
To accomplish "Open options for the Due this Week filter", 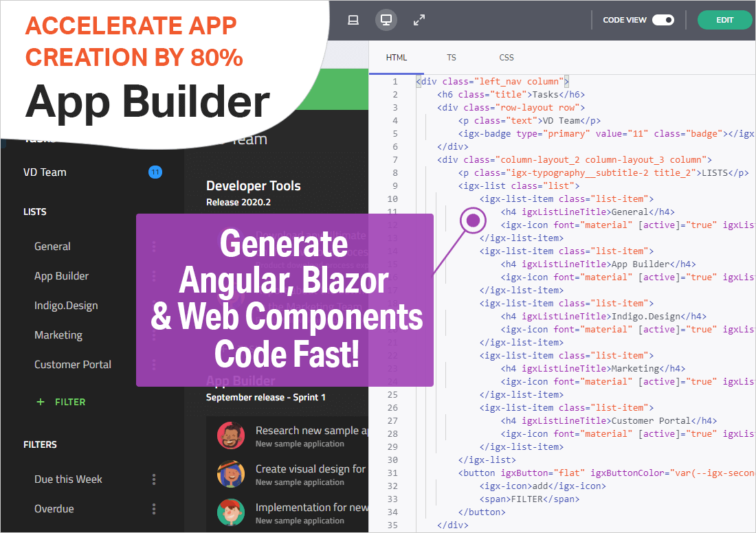I will [x=154, y=479].
